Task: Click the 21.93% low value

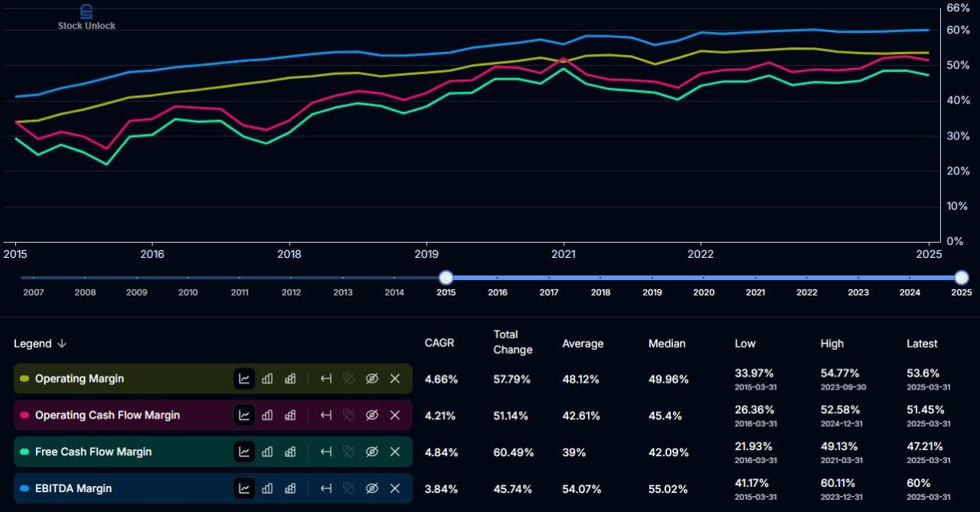Action: click(754, 446)
